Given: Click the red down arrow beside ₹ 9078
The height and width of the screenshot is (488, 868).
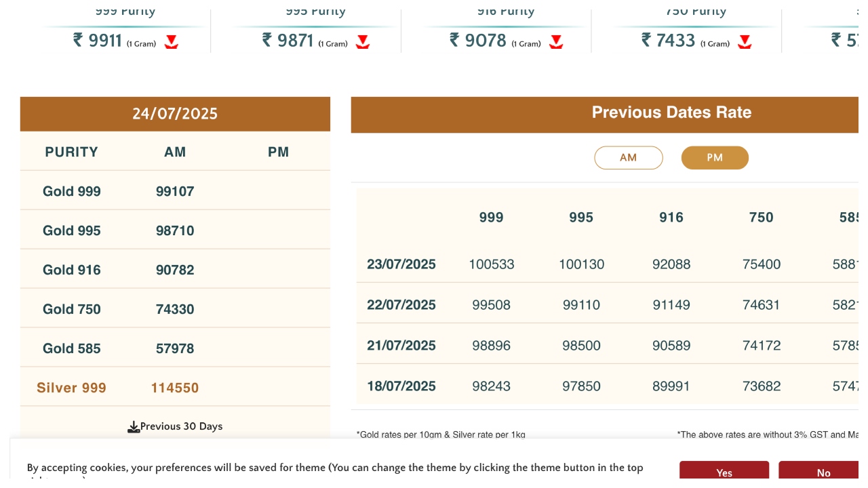Looking at the screenshot, I should coord(556,42).
